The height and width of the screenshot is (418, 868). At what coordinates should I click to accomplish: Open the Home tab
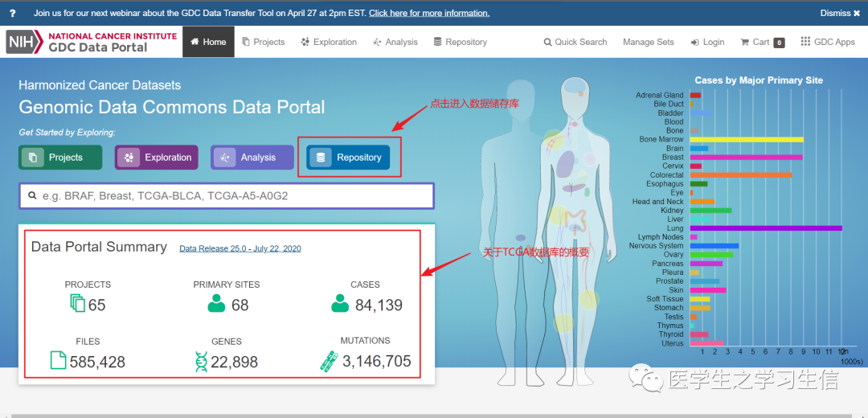(208, 42)
